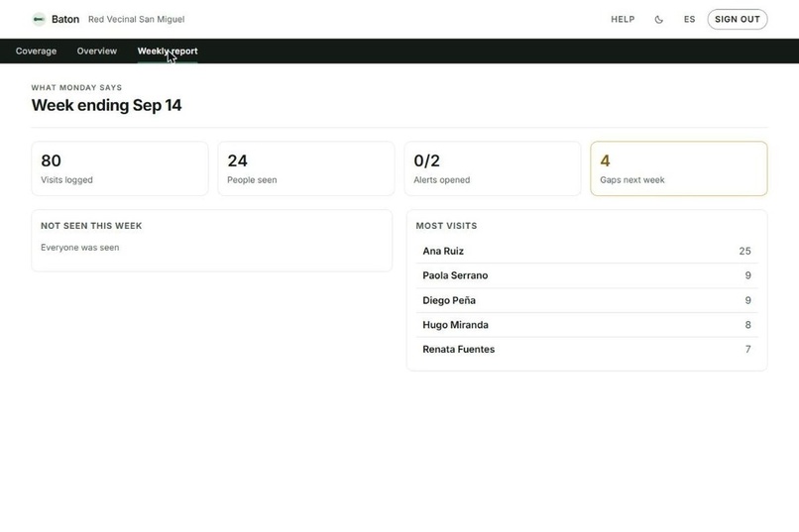Click the Baton logo icon
This screenshot has width=799, height=532.
(x=39, y=20)
